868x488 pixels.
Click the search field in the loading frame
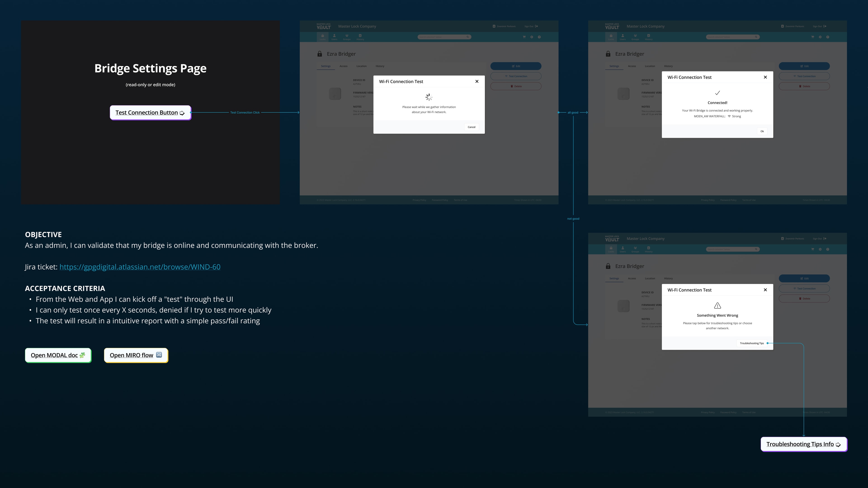pyautogui.click(x=444, y=37)
